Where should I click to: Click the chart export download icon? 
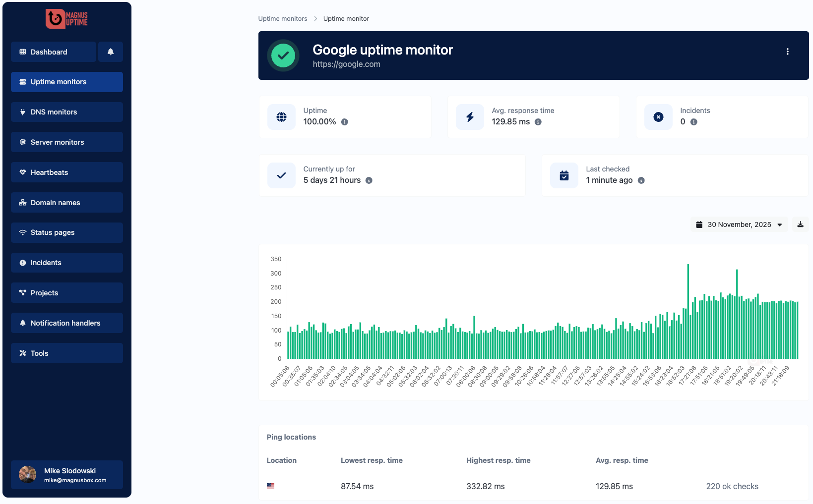[x=800, y=224]
